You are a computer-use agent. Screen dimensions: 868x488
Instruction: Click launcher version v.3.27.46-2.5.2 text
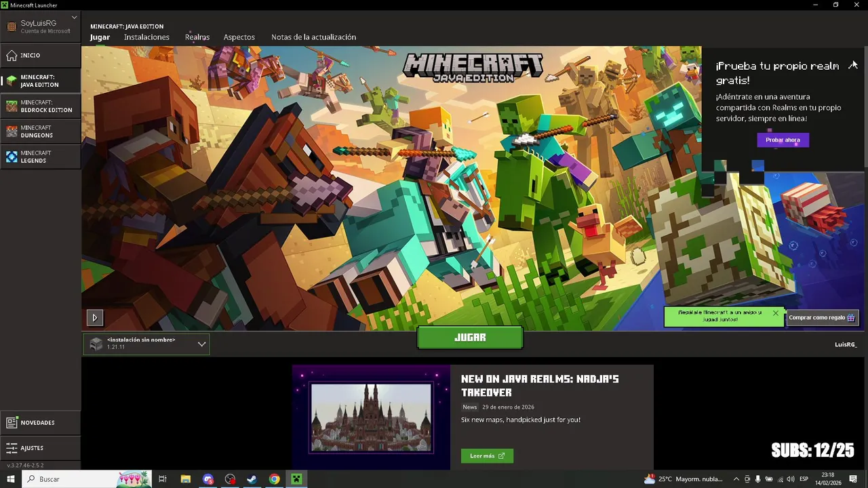[x=25, y=466]
